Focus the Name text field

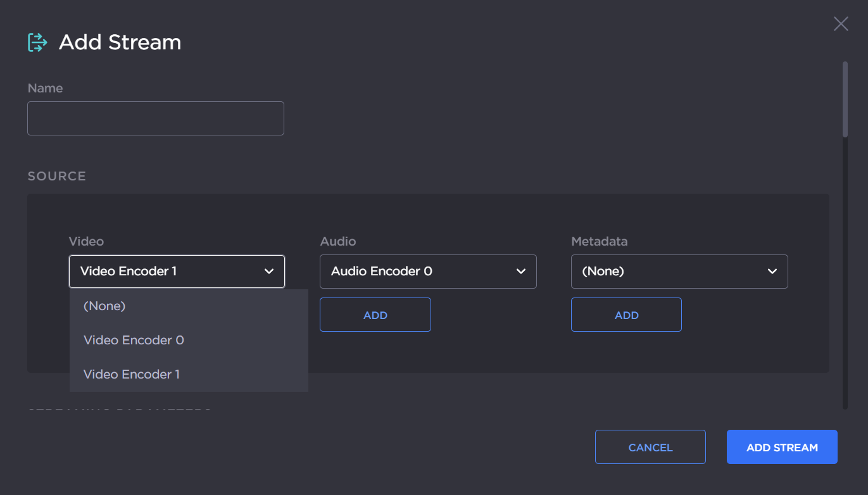click(155, 118)
